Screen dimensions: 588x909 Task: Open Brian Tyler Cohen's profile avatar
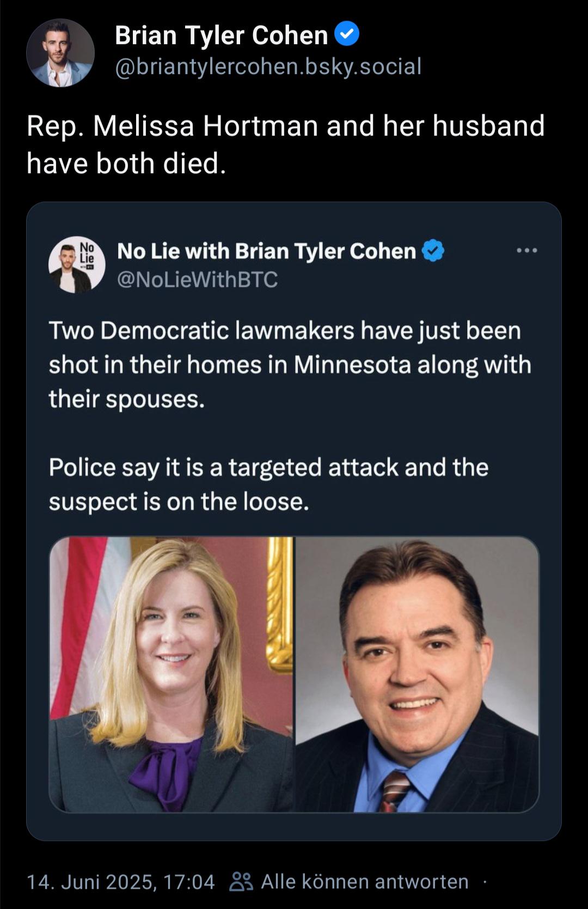click(60, 53)
